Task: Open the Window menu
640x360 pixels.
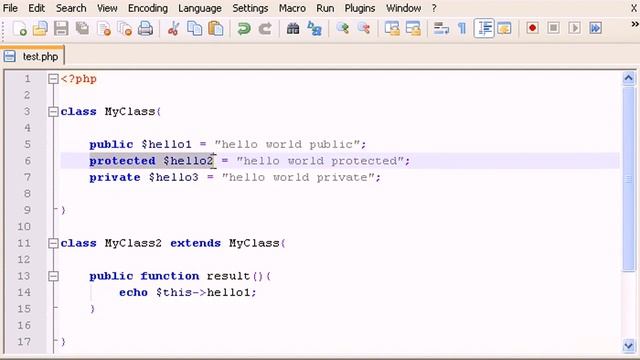Action: [404, 8]
